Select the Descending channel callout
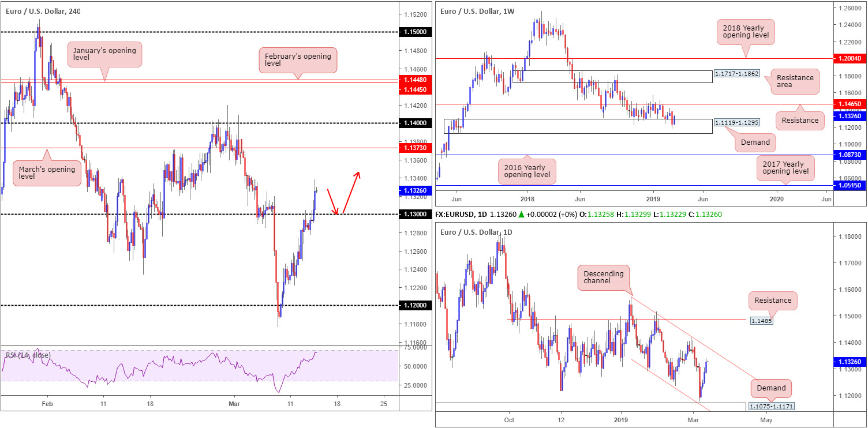The height and width of the screenshot is (428, 868). point(605,277)
